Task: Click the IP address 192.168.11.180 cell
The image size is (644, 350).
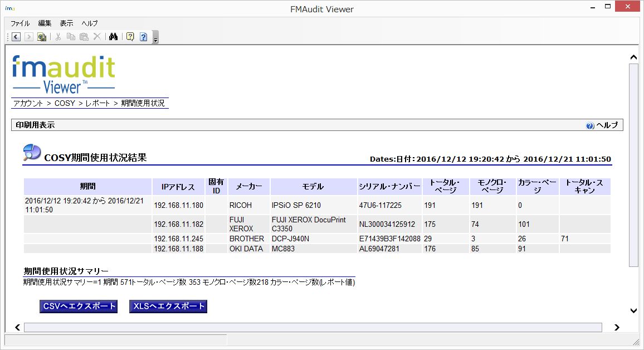Action: (x=179, y=206)
